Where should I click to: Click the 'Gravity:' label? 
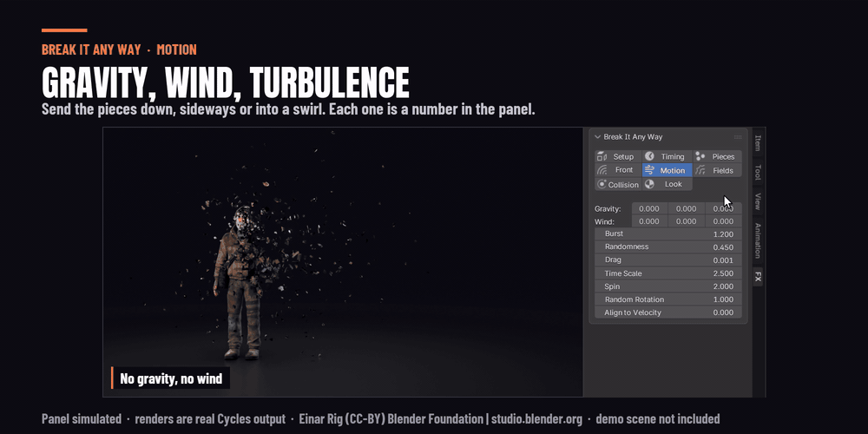click(608, 209)
